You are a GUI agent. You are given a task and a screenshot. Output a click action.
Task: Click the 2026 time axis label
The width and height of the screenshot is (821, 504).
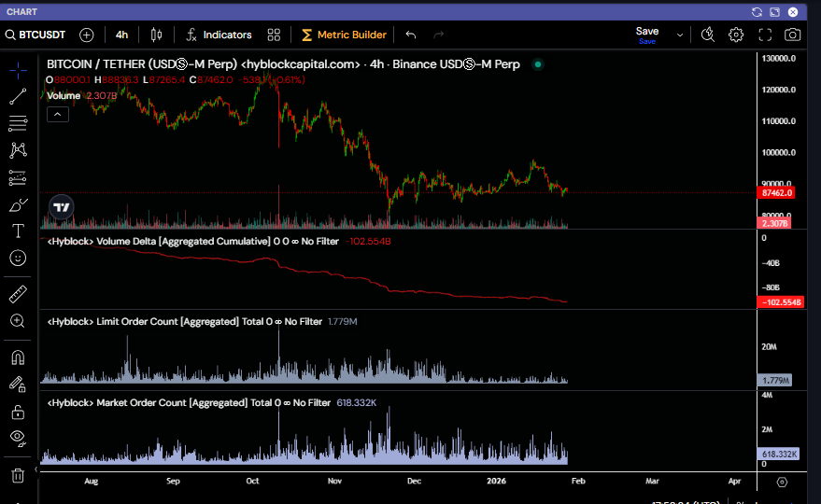pos(496,481)
